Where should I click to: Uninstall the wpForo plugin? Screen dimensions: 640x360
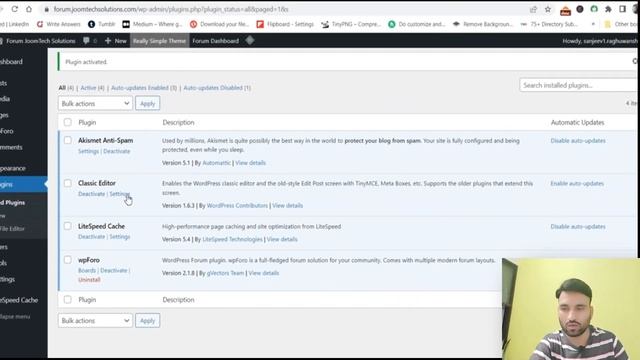[x=89, y=280]
